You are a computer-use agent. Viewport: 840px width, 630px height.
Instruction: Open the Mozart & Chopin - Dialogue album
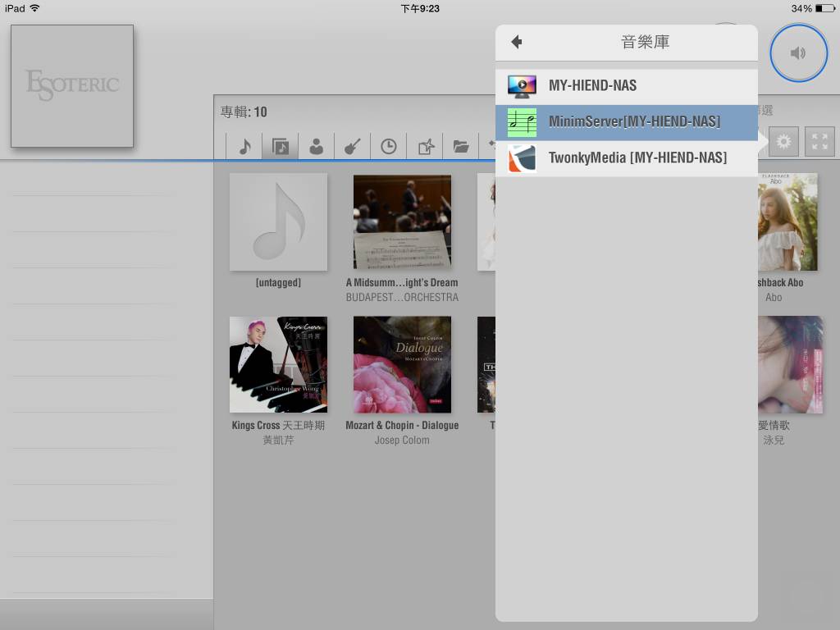coord(402,365)
